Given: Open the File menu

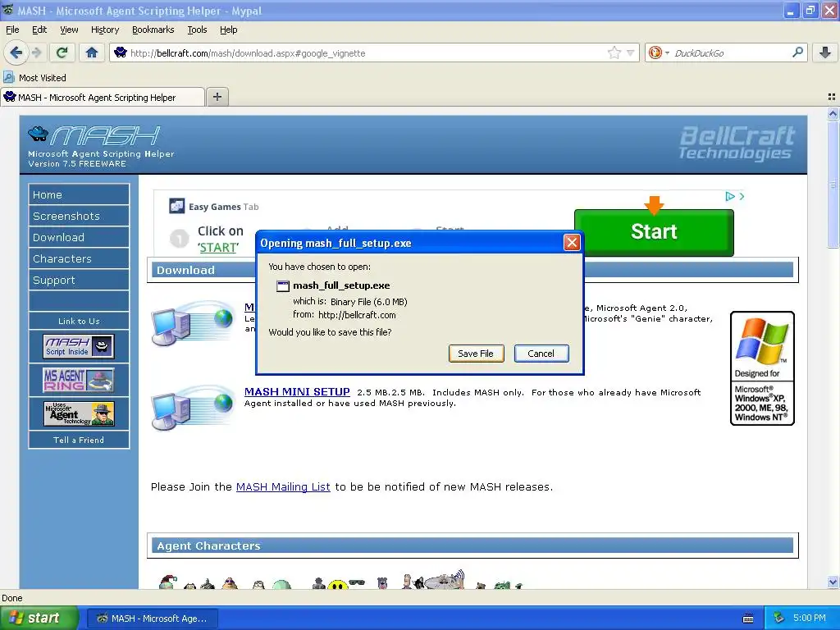Looking at the screenshot, I should (x=12, y=30).
